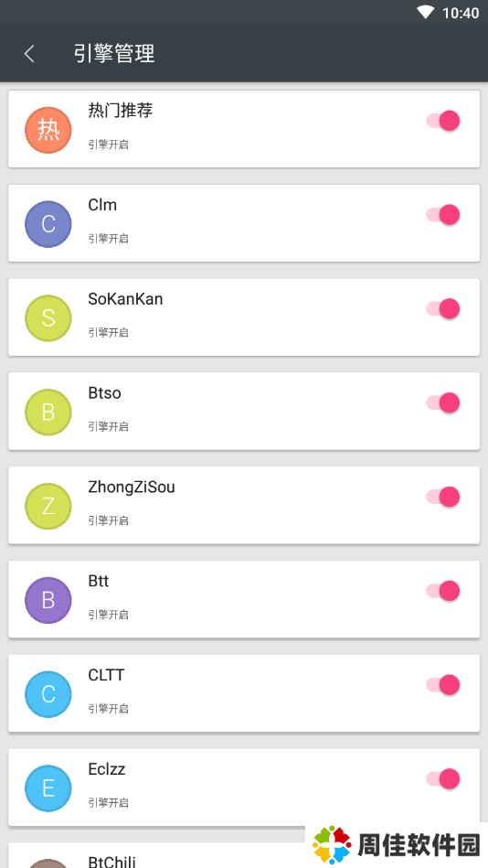Open the partially visible BtChili entry
The height and width of the screenshot is (868, 488).
coord(156,856)
